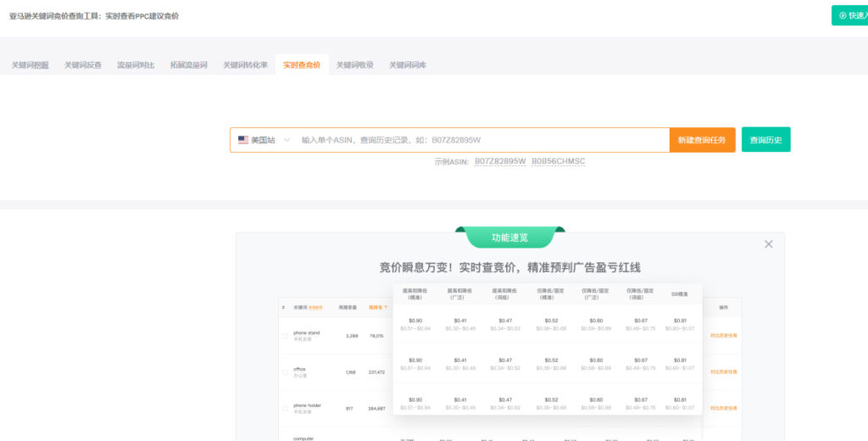Focus the ASIN search input field
Viewport: 868px width, 441px height.
481,140
